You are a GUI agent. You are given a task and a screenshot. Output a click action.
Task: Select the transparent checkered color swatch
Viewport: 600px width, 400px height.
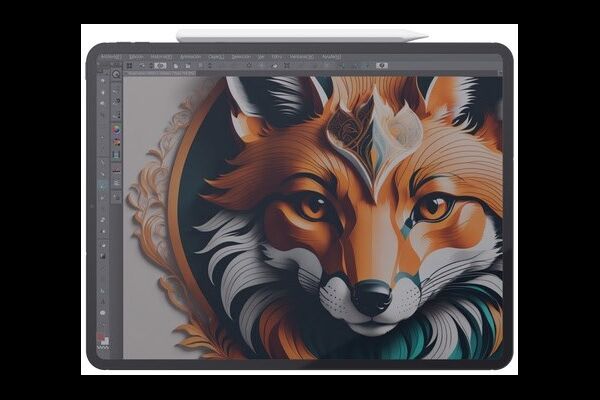coord(103,348)
